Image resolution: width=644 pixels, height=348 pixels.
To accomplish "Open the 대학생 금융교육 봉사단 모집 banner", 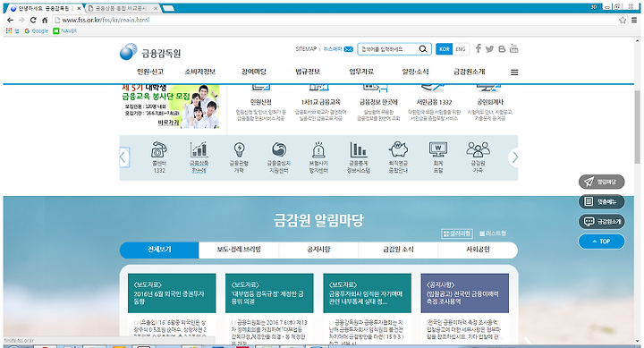I will 170,106.
